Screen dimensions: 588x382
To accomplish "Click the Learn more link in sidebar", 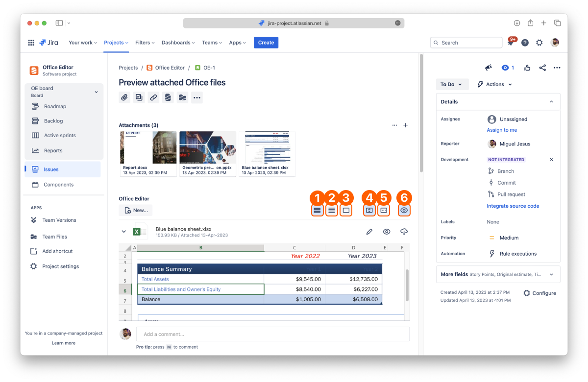I will tap(64, 343).
